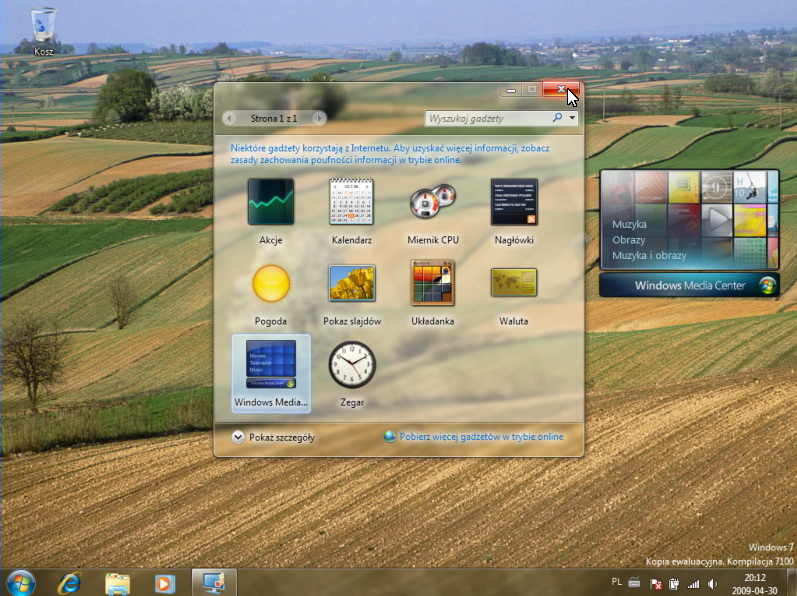
Task: Click the keyboard tray icon
Action: click(634, 582)
